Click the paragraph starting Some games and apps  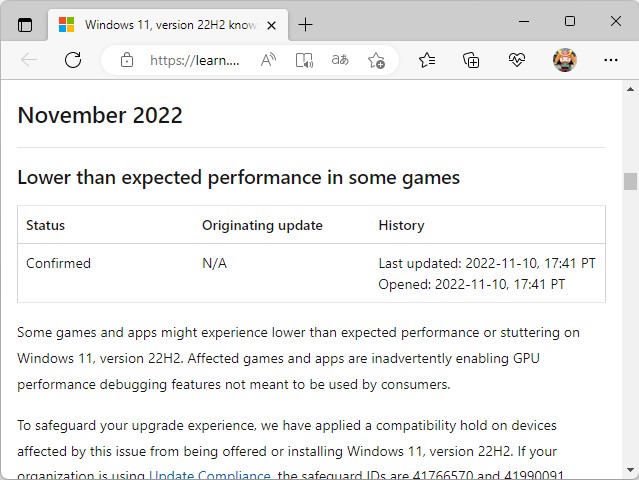[x=298, y=359]
